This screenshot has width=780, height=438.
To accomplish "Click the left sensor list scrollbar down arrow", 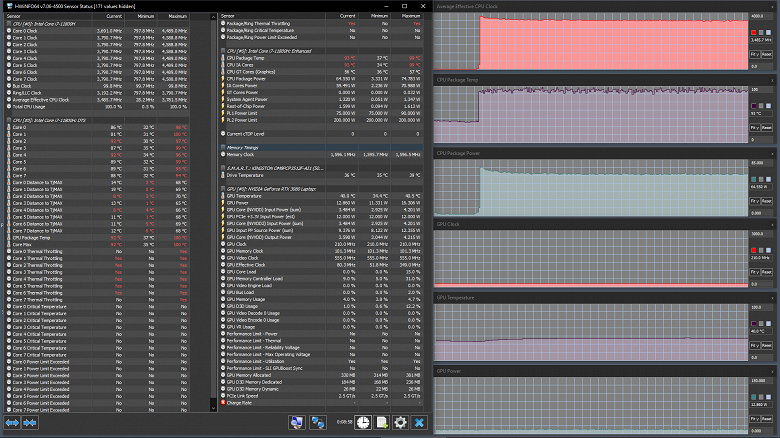I will (x=212, y=406).
